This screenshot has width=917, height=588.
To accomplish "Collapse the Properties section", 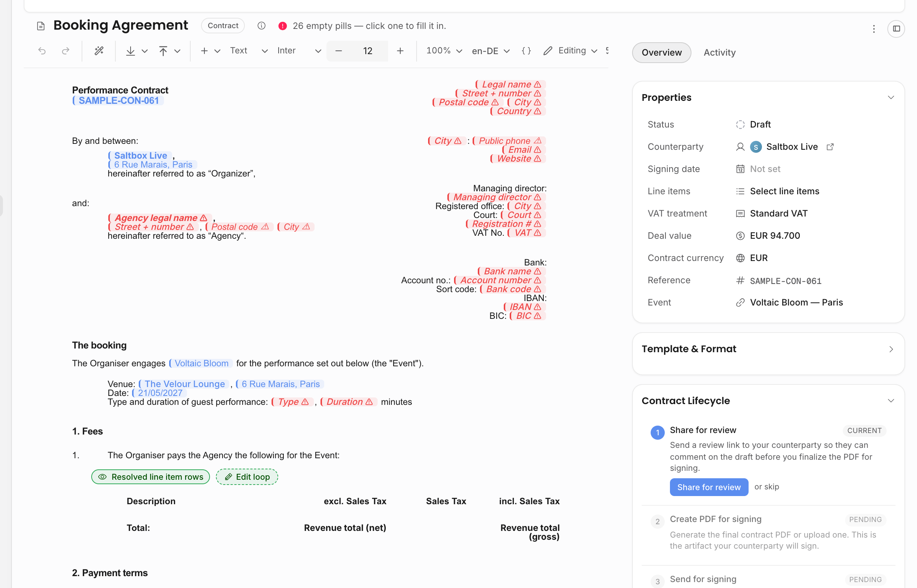I will [891, 98].
